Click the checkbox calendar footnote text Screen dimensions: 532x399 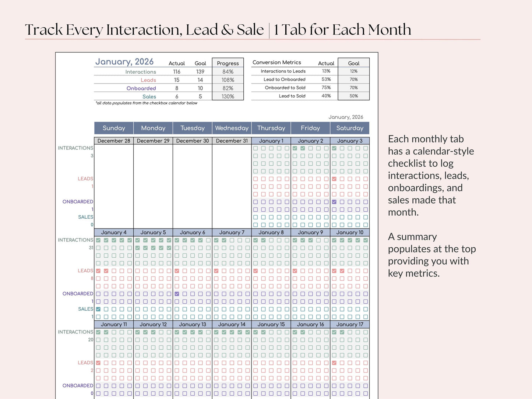(x=147, y=103)
